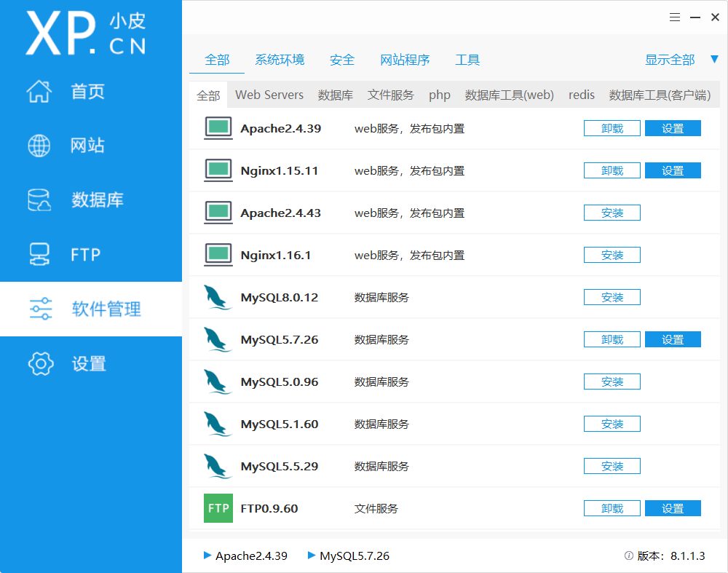Filter by redis sub-tab

[581, 95]
